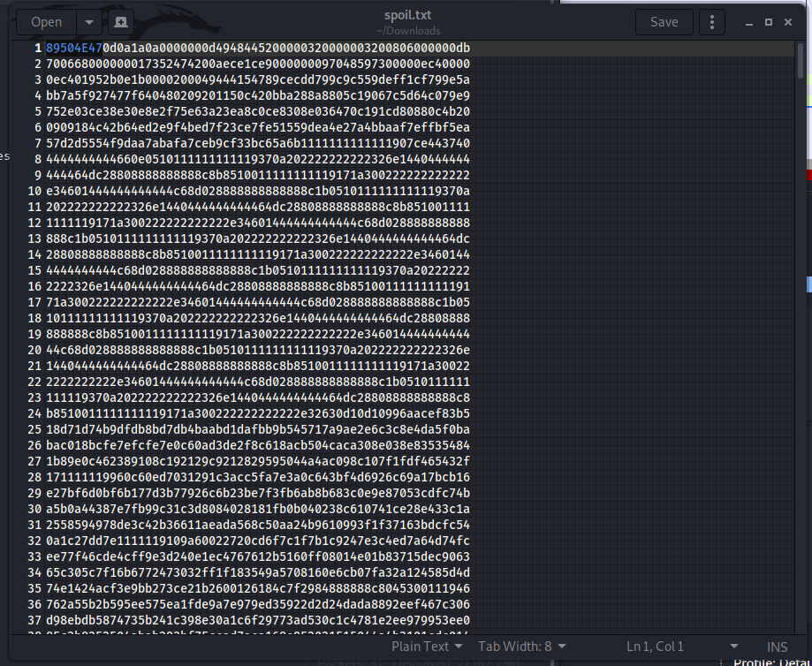Screen dimensions: 812x666
Task: Click line 15 text starting with 444444444c68
Action: (x=258, y=271)
